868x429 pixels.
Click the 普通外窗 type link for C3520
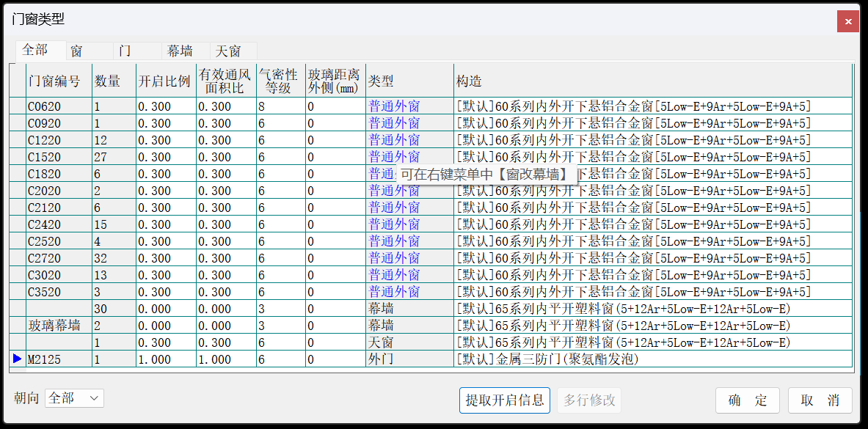(394, 292)
